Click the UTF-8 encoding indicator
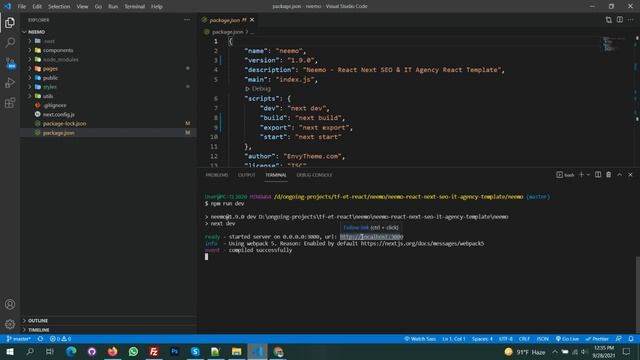The height and width of the screenshot is (360, 640). [x=506, y=339]
